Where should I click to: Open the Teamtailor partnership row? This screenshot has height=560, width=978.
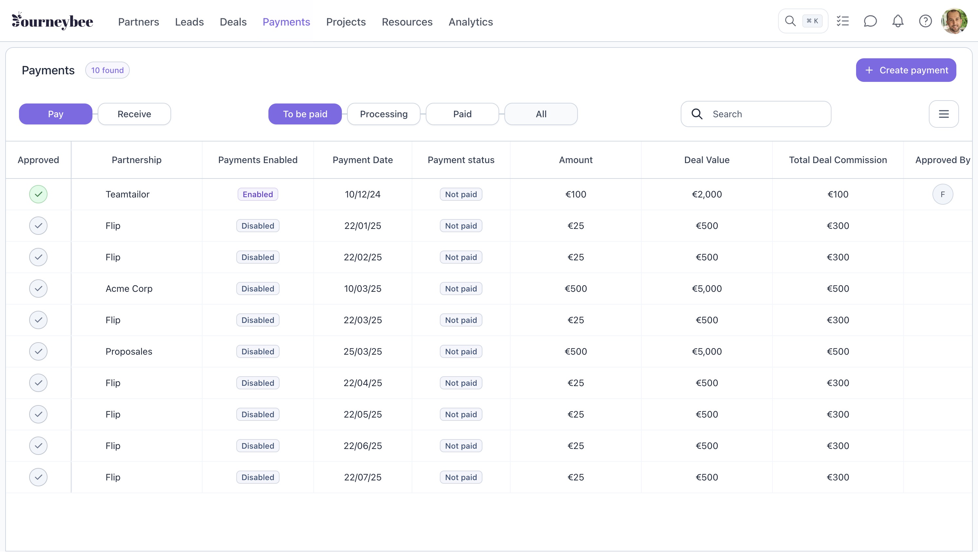point(127,194)
